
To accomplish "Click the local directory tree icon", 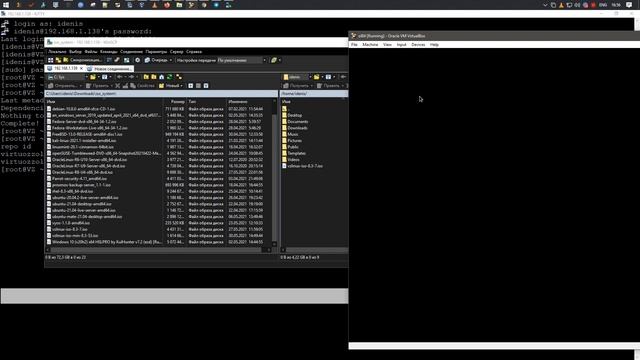I will pyautogui.click(x=179, y=77).
